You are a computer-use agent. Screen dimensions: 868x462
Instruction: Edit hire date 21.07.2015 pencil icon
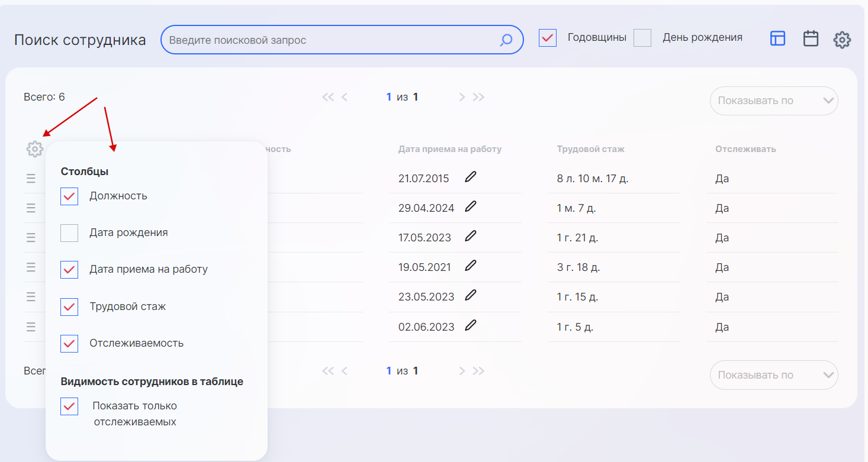(471, 177)
